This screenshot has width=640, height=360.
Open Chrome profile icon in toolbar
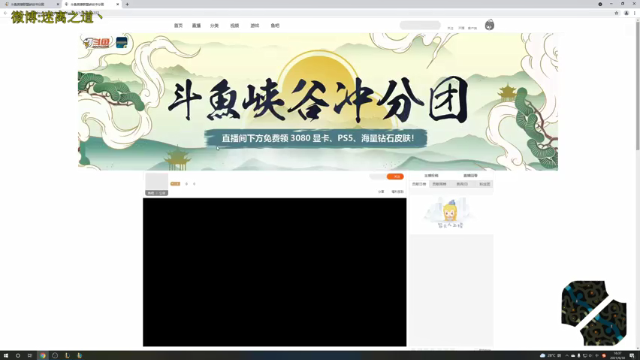click(x=627, y=13)
